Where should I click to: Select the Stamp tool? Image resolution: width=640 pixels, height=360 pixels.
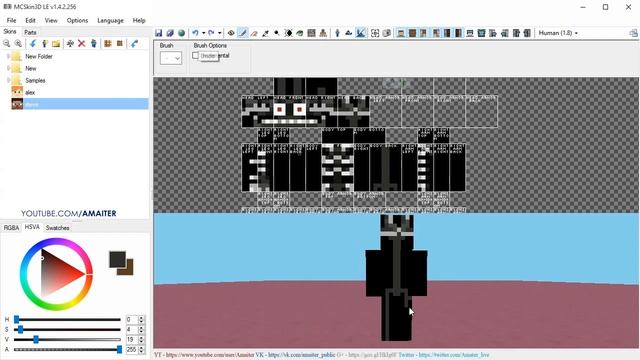(323, 33)
